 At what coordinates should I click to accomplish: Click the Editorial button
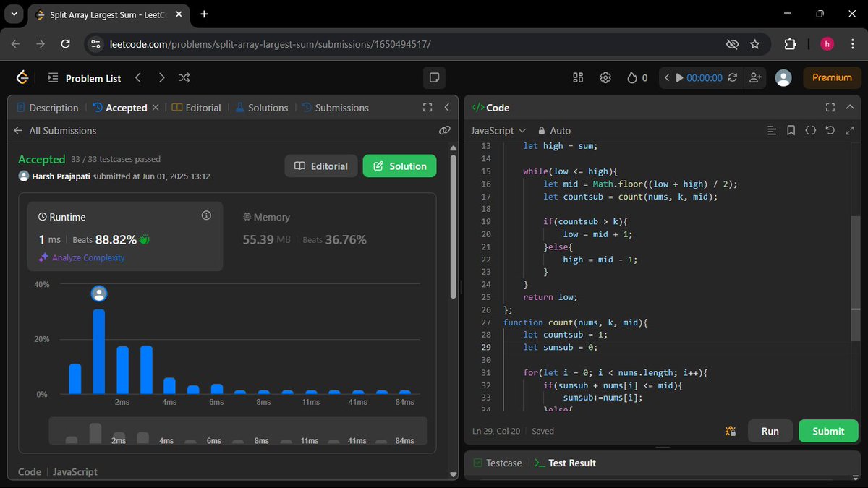pyautogui.click(x=321, y=166)
